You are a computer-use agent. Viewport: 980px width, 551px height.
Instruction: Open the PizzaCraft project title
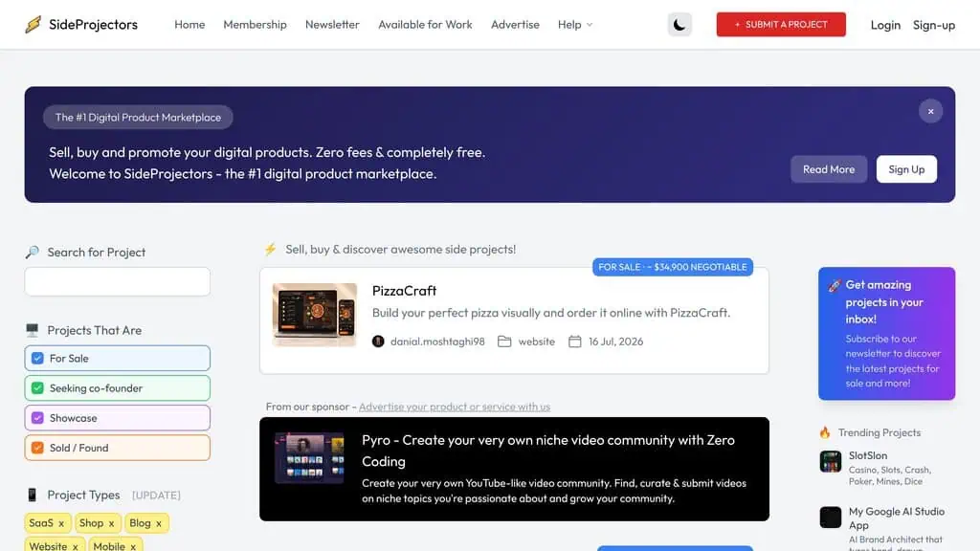404,291
